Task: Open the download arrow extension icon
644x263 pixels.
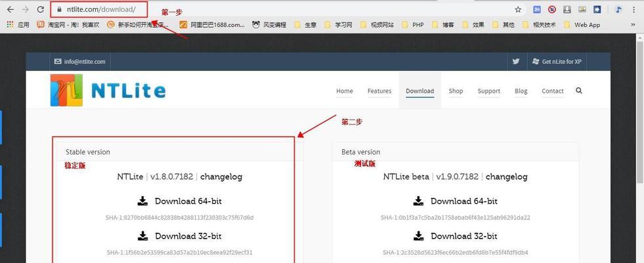Action: 567,9
